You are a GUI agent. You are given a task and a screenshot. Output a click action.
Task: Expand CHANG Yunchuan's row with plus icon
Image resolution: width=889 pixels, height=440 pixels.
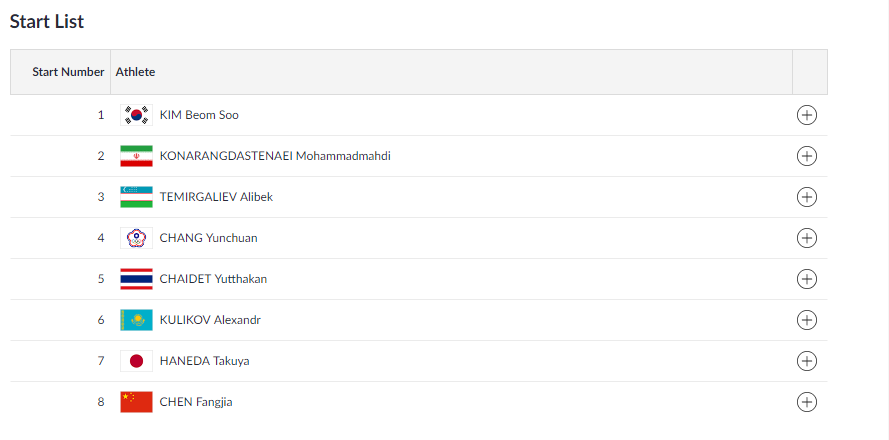click(x=806, y=238)
